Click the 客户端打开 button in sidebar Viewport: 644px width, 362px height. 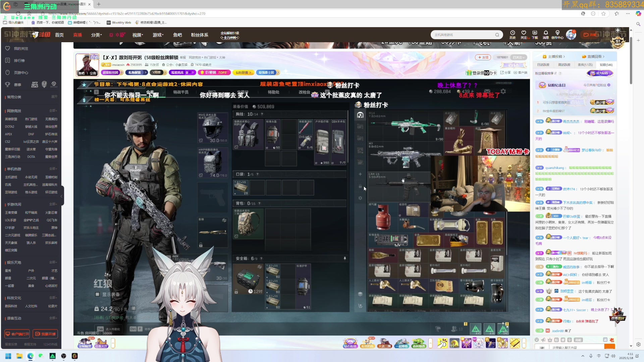pyautogui.click(x=17, y=334)
